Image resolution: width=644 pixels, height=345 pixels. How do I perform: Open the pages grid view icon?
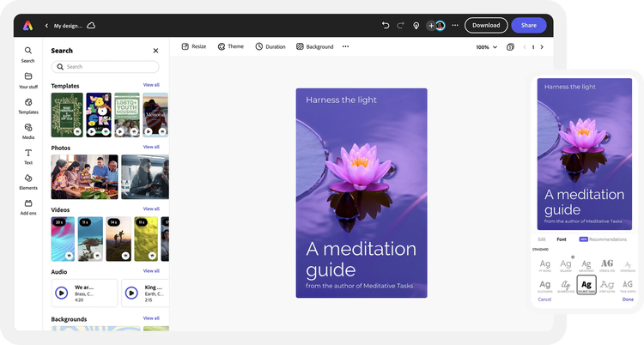510,47
